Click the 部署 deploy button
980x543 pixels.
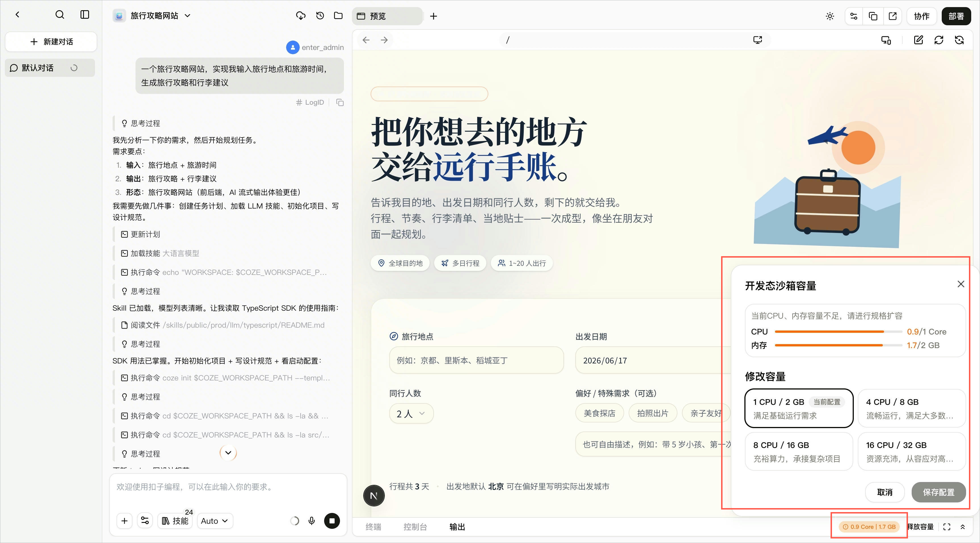956,16
